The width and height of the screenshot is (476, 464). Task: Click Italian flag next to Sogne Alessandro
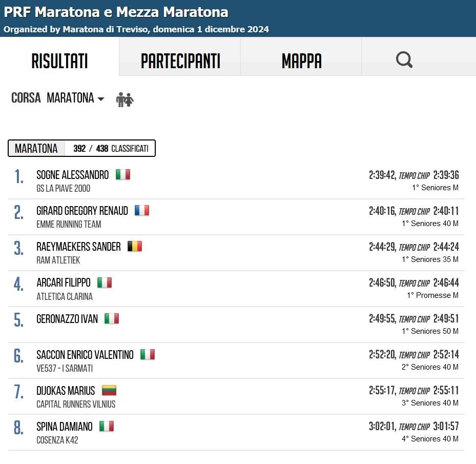pos(123,175)
